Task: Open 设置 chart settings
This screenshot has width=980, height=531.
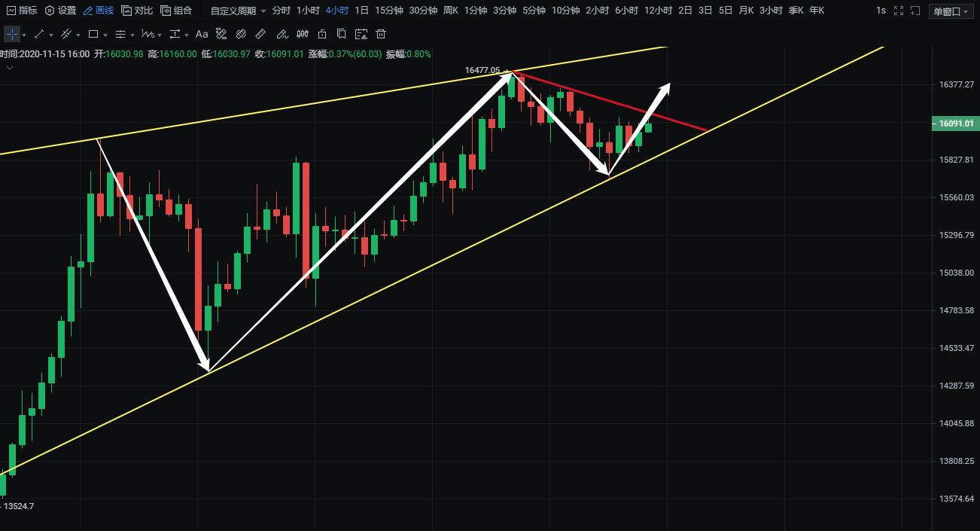Action: click(x=61, y=11)
